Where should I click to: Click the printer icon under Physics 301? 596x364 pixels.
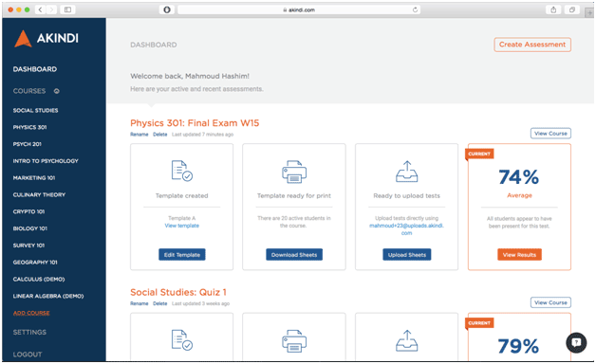pos(294,172)
